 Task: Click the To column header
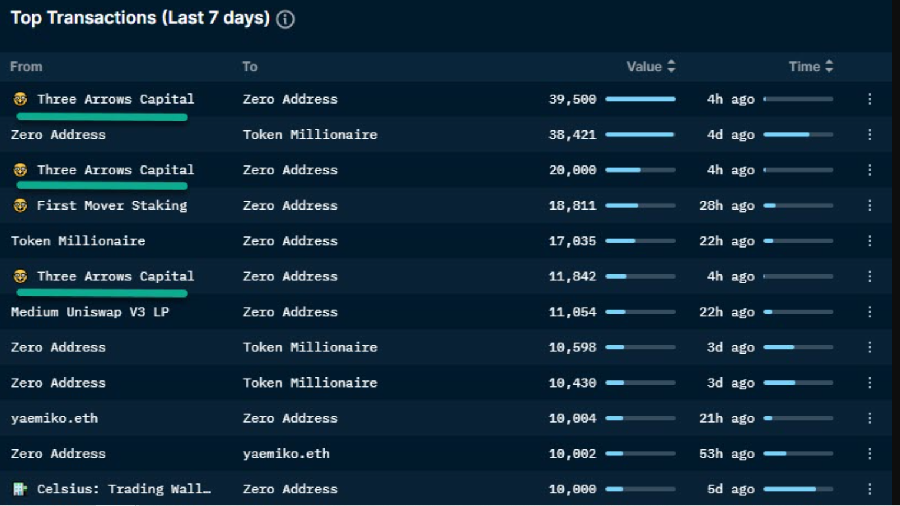pyautogui.click(x=250, y=66)
